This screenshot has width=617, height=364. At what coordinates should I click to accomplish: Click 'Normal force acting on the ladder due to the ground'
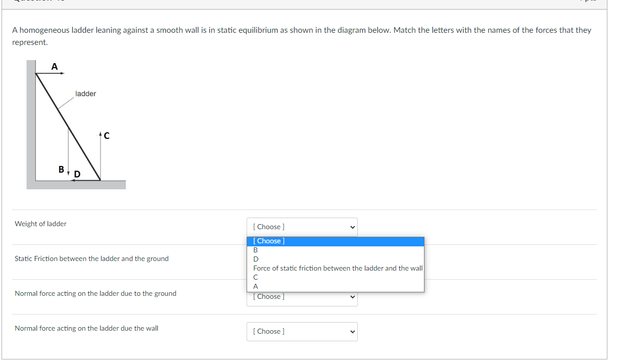point(96,293)
